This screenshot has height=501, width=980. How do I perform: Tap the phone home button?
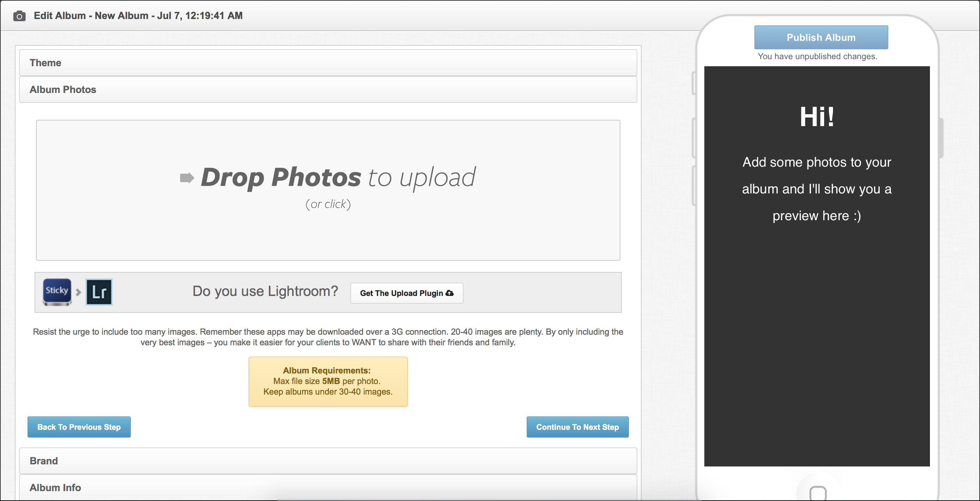[818, 493]
